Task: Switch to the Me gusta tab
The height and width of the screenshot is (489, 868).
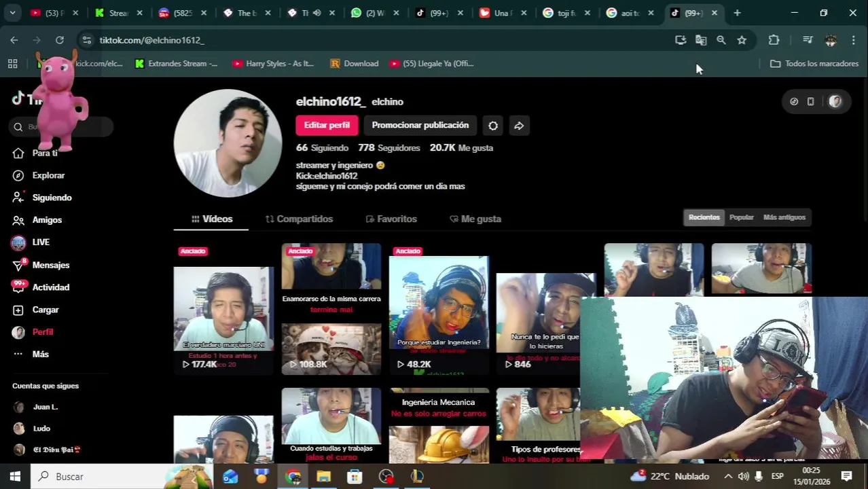Action: coord(475,219)
